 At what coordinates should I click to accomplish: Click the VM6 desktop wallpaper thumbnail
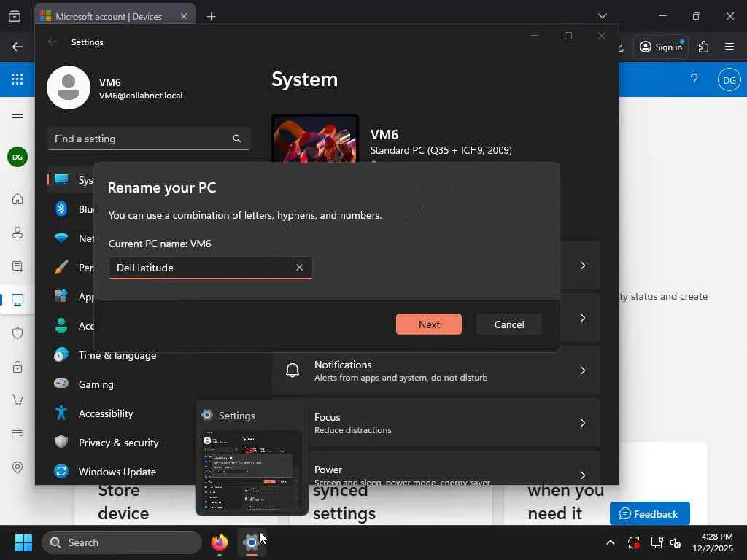[x=315, y=139]
